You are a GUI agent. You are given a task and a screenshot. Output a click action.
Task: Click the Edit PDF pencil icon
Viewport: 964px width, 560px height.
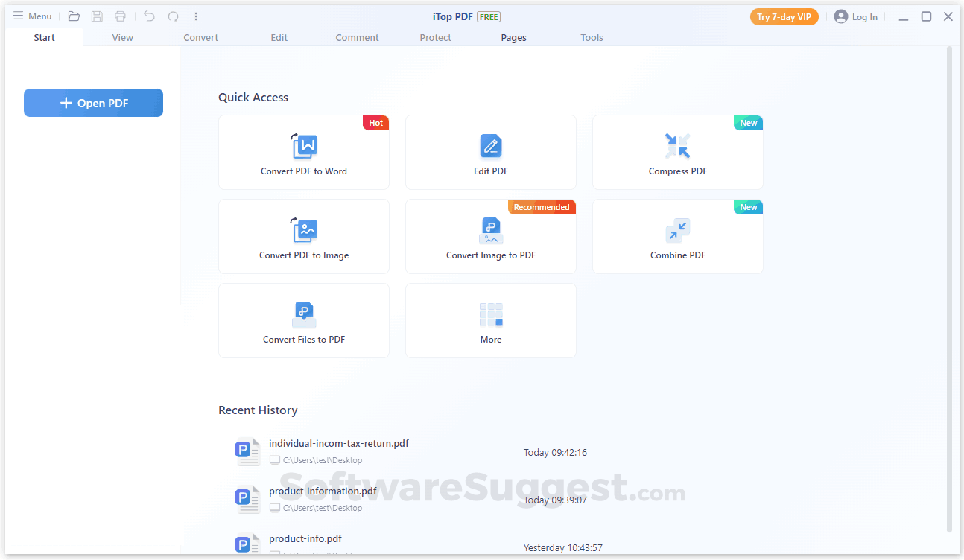tap(491, 146)
